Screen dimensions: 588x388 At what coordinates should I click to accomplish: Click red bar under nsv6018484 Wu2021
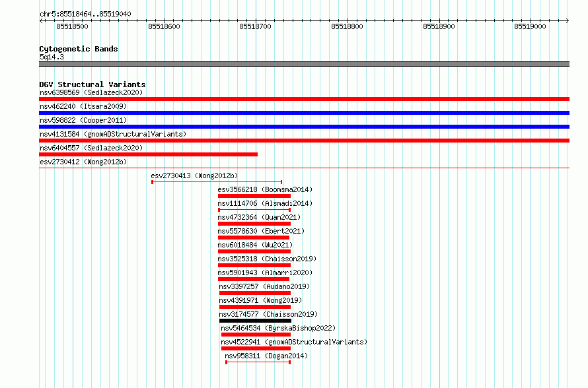[254, 251]
